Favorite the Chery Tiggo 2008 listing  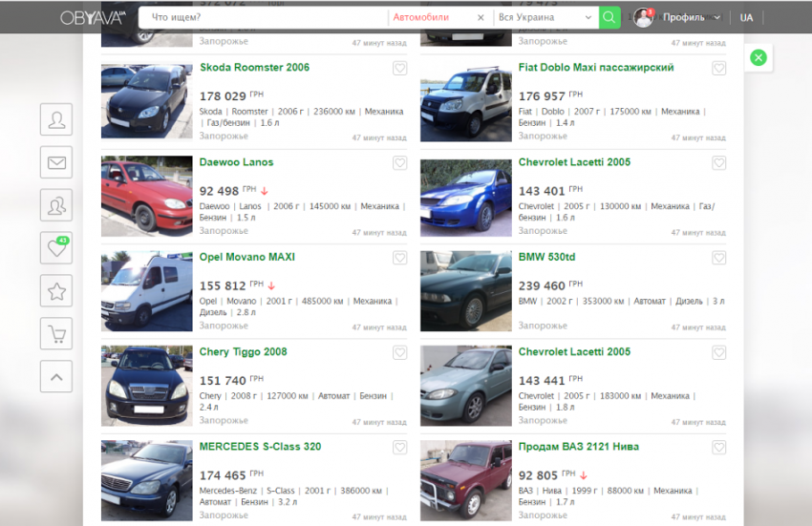[399, 352]
